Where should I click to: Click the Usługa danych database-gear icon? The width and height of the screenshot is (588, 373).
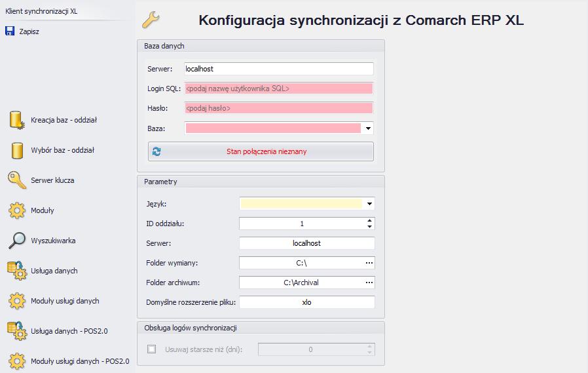coord(17,271)
